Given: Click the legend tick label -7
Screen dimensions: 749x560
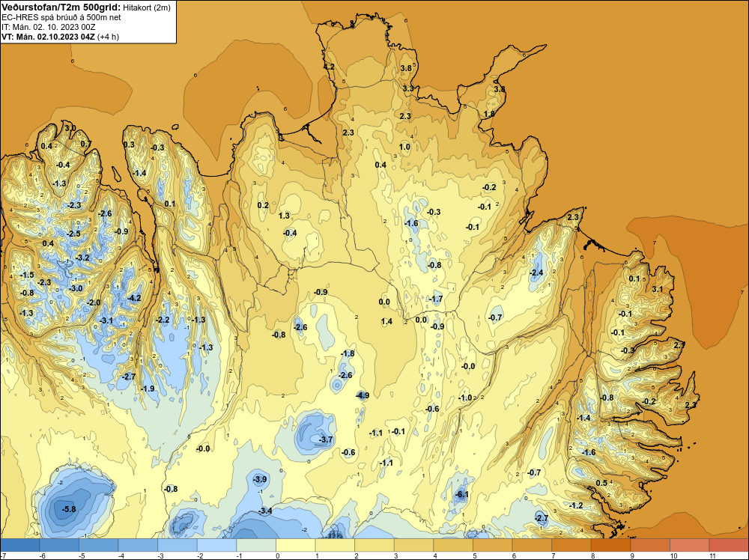Looking at the screenshot, I should 3,556.
